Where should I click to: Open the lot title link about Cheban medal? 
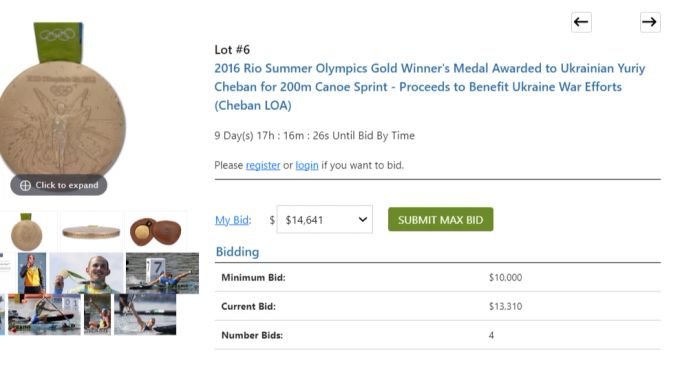click(429, 87)
